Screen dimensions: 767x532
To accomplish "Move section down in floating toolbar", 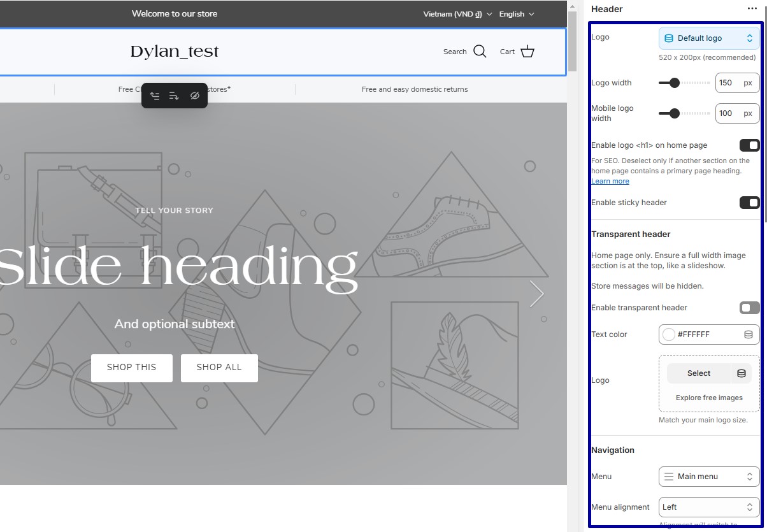I will pyautogui.click(x=175, y=96).
